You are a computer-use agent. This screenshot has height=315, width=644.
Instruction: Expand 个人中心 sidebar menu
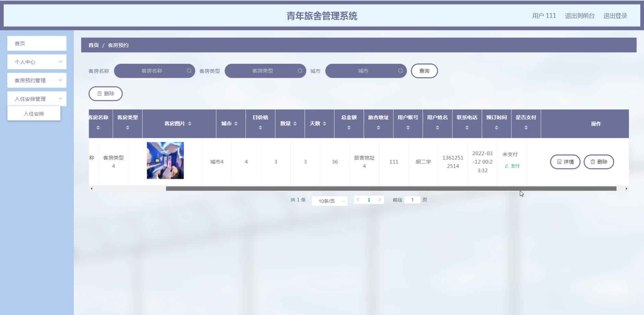tap(37, 62)
